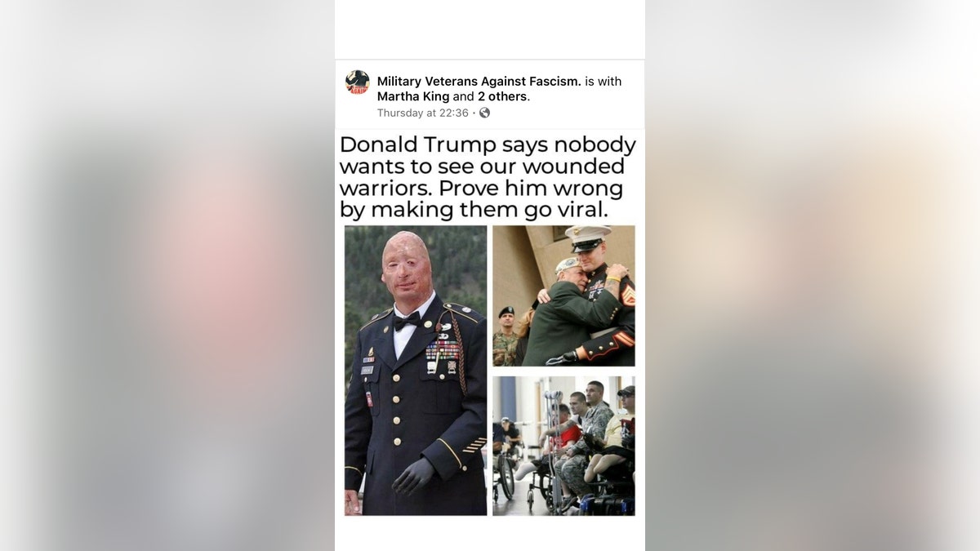
Task: Open the tagged Martha King profile
Action: point(413,96)
